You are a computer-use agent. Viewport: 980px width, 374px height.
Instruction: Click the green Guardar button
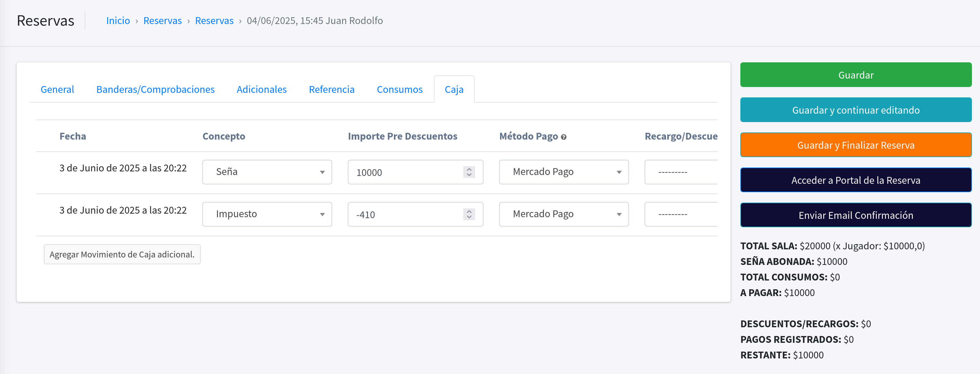tap(856, 75)
